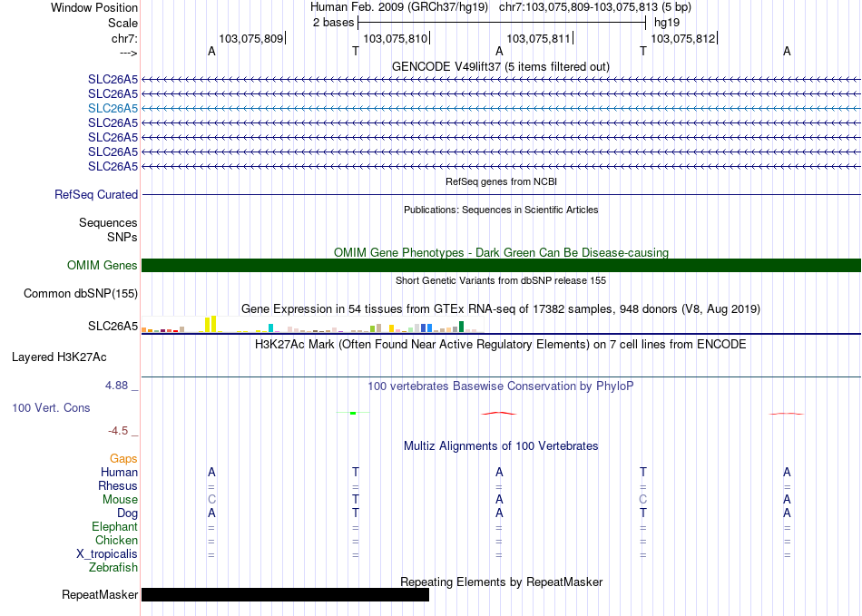The height and width of the screenshot is (616, 862).
Task: Click the Window Position track label
Action: tap(94, 7)
